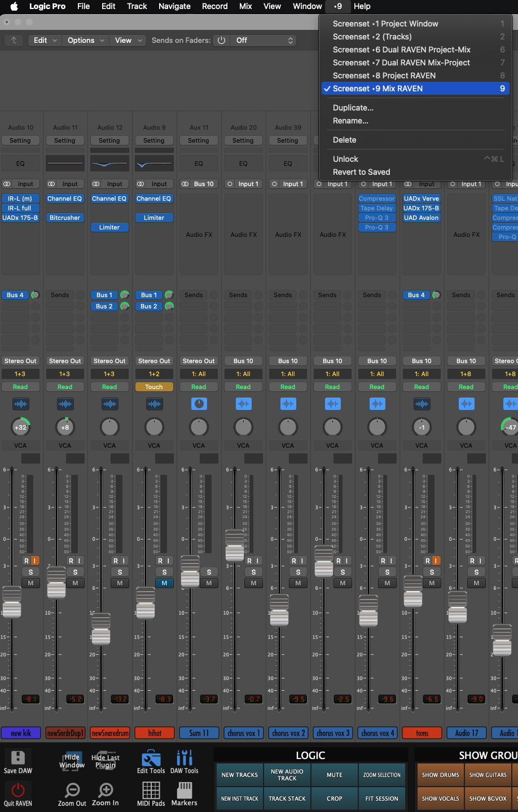Image resolution: width=518 pixels, height=812 pixels.
Task: Open Stereo Out output slot on new kik
Action: (x=20, y=361)
